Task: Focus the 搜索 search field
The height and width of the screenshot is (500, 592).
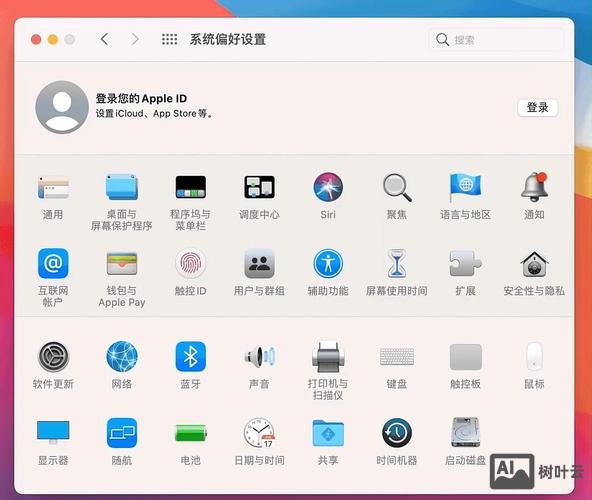Action: click(x=496, y=39)
